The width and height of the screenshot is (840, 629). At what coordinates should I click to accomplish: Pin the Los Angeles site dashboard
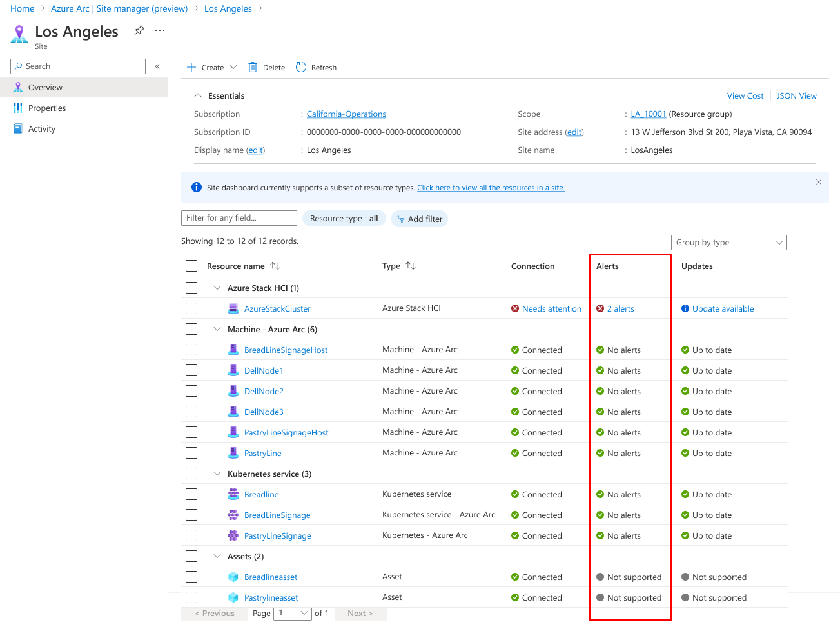click(x=137, y=30)
